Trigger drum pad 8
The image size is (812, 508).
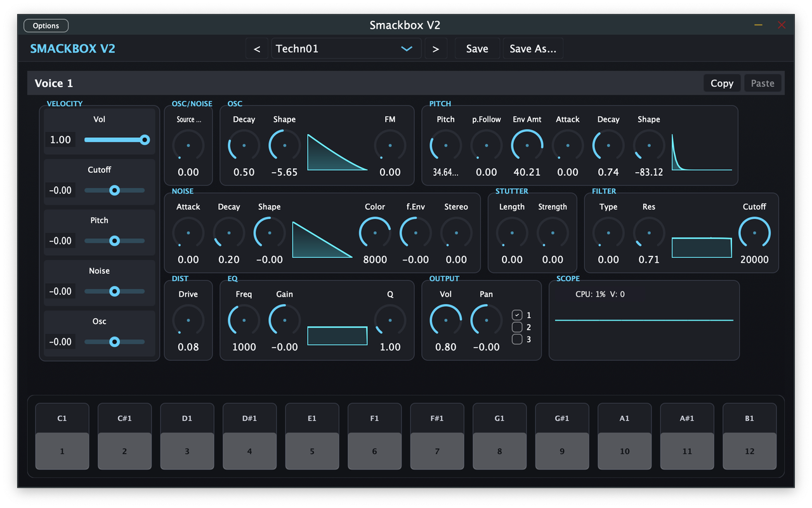coord(499,451)
